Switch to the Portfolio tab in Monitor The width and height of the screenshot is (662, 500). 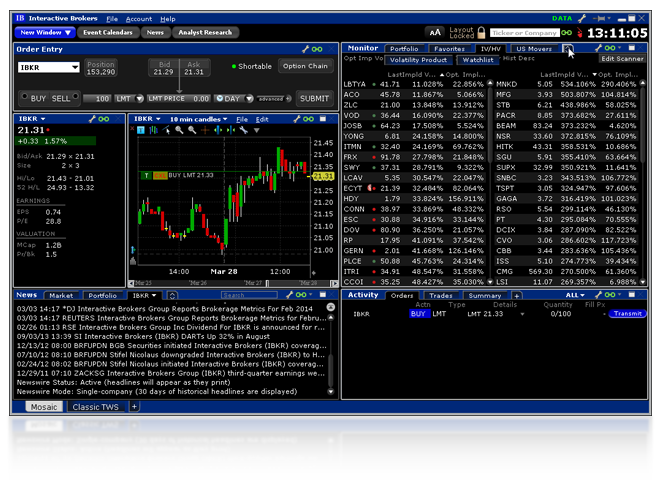[x=404, y=49]
